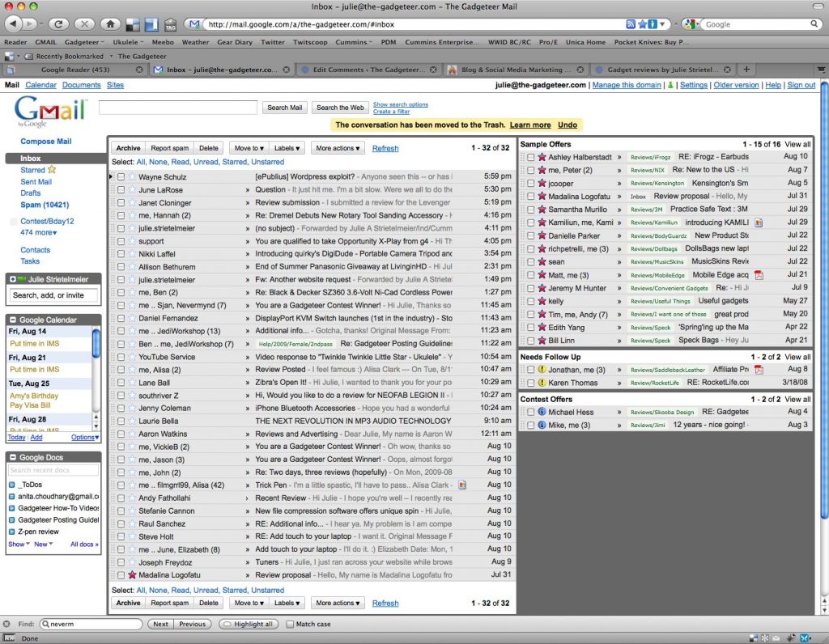
Task: Click red star on Ashley Halberstadt offer
Action: 542,157
